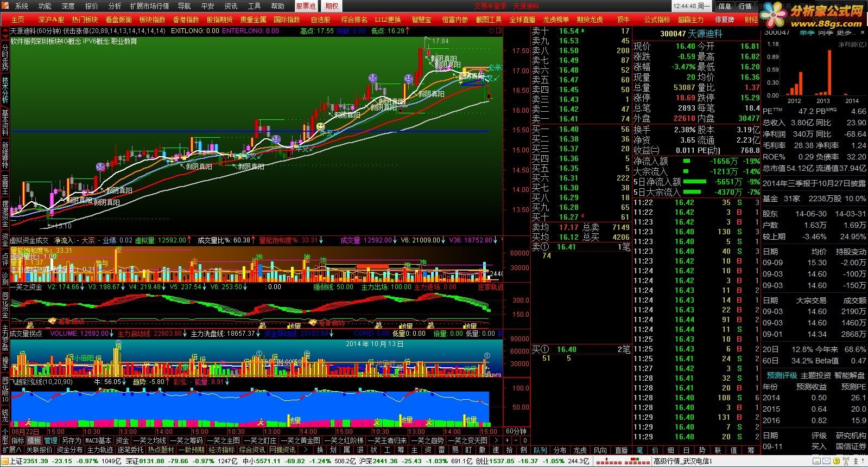The height and width of the screenshot is (467, 868).
Task: Click the 划 drawing tool button
Action: (x=333, y=450)
